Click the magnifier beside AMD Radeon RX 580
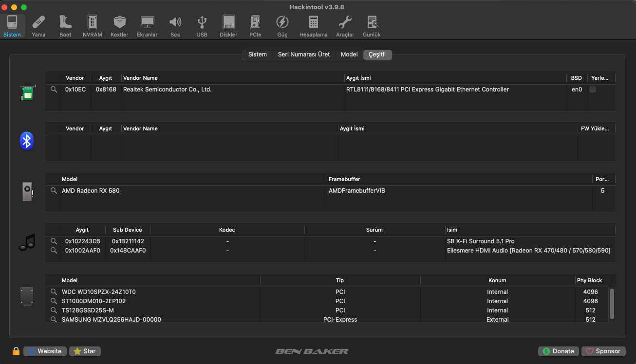 coord(54,191)
